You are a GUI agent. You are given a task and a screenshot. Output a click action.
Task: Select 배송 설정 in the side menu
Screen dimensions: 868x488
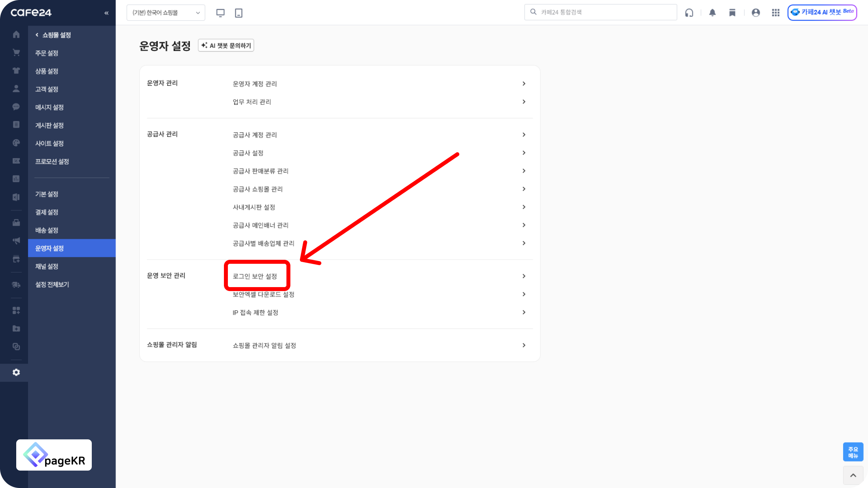click(47, 230)
